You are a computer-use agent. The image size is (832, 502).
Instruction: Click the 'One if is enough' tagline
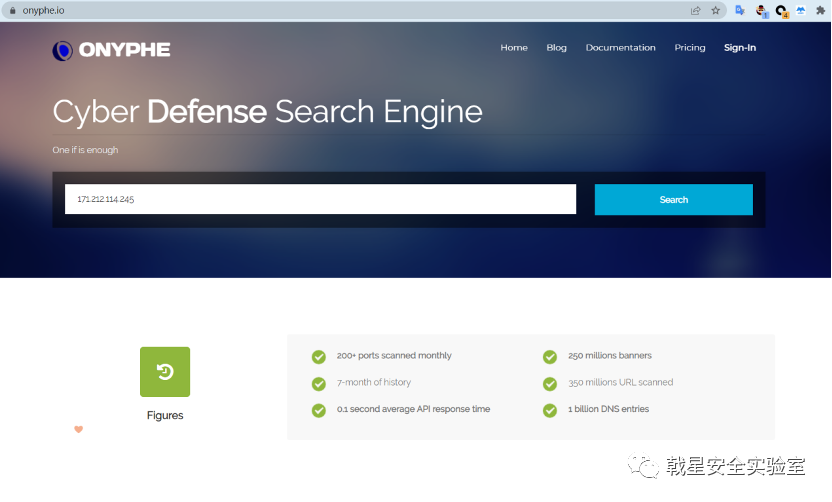click(x=85, y=150)
